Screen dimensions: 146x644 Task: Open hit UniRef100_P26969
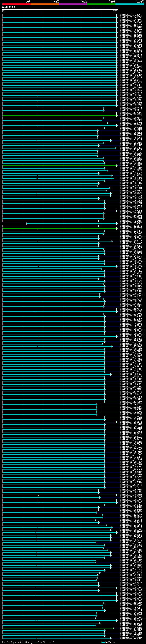(131, 15)
